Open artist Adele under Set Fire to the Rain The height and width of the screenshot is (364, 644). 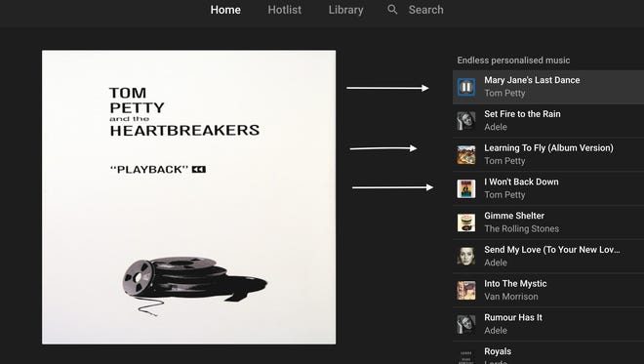coord(496,127)
